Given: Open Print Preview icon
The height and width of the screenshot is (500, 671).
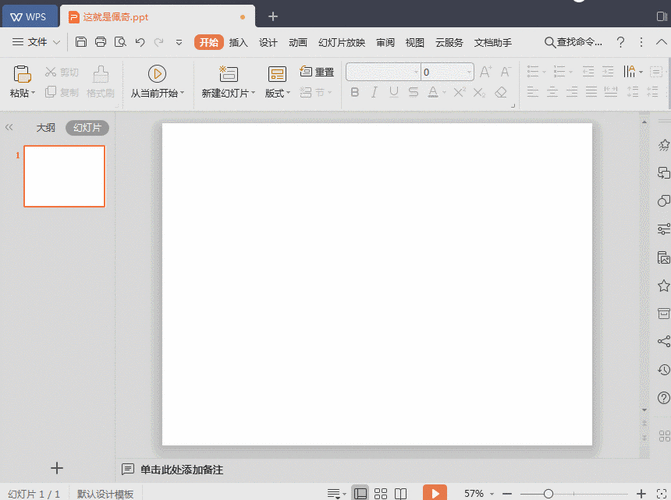Looking at the screenshot, I should point(120,42).
